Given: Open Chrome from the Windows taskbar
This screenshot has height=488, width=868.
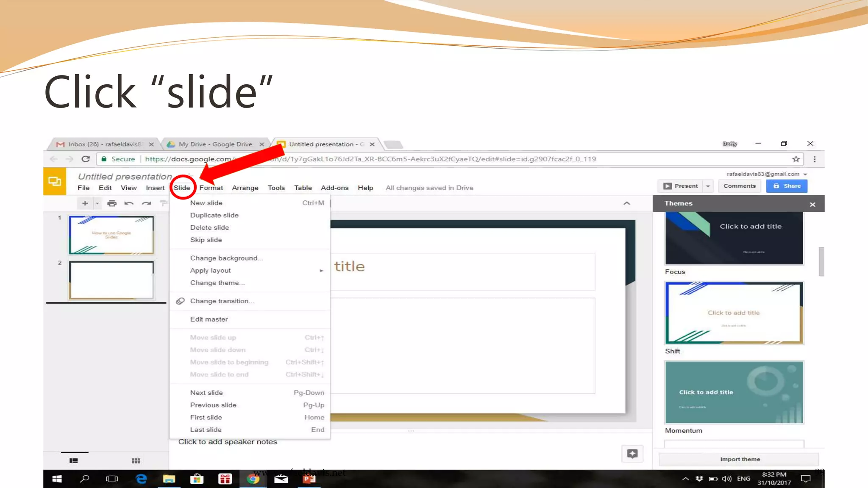Looking at the screenshot, I should [253, 479].
